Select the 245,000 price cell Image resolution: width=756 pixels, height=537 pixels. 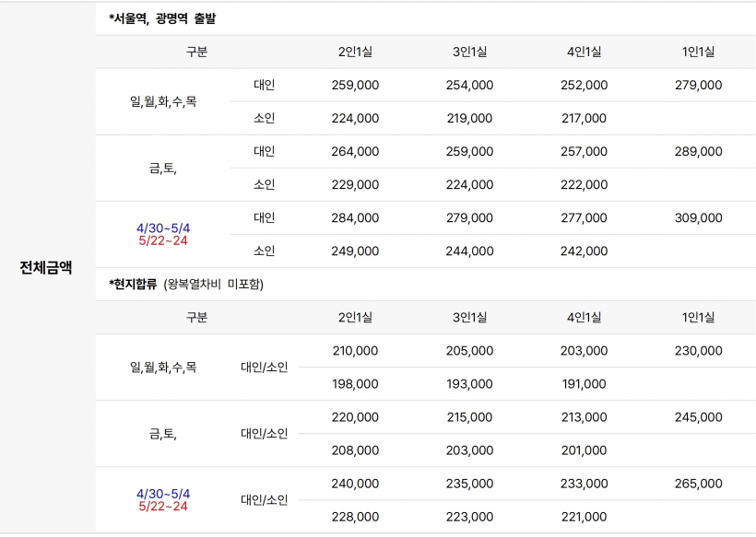click(x=698, y=416)
